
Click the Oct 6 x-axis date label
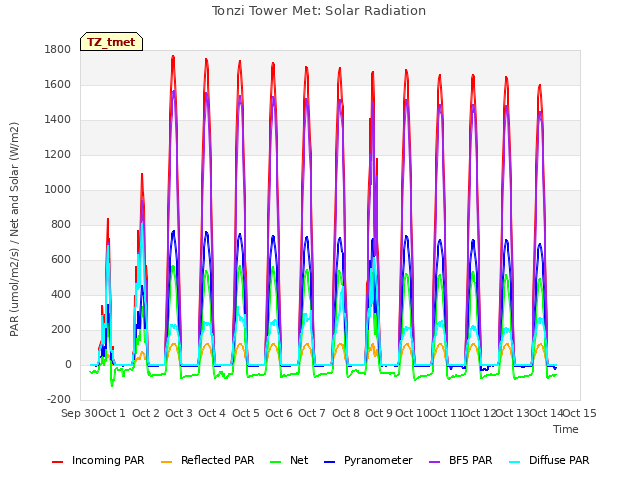click(279, 413)
